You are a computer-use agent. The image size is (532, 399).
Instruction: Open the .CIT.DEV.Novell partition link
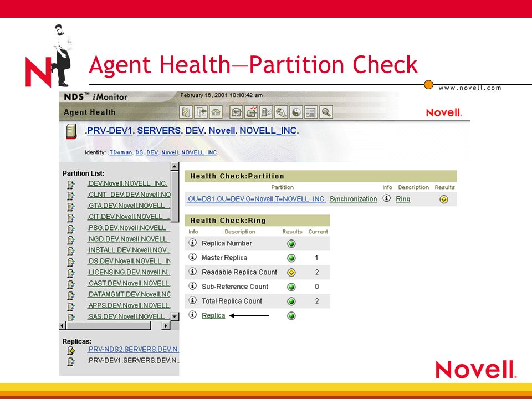pos(129,217)
